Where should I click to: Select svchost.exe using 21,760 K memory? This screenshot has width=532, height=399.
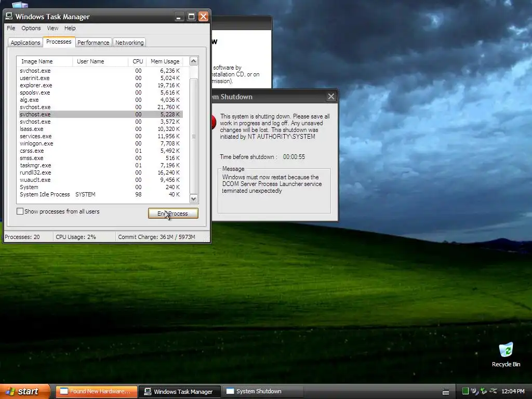(100, 107)
